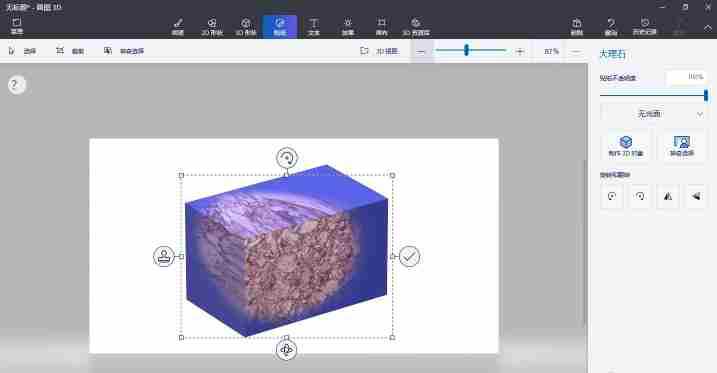Screen dimensions: 717x373
Task: Click the marble-textured cube sticker on canvas
Action: [286, 251]
